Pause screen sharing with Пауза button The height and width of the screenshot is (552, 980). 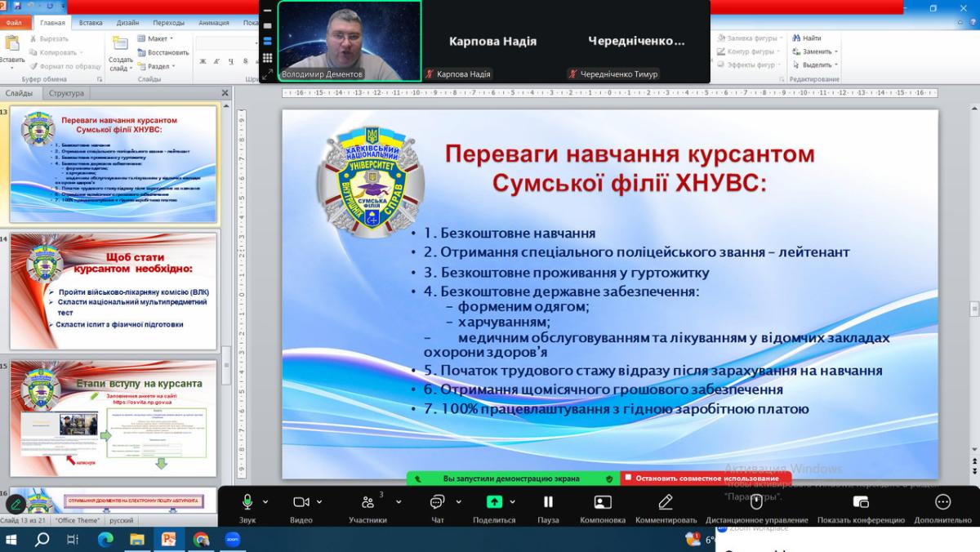tap(548, 502)
